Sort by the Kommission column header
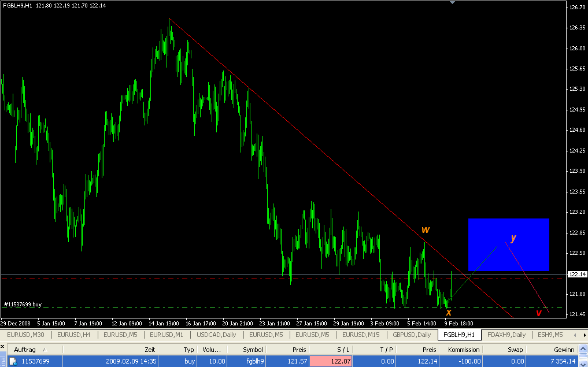 click(x=460, y=350)
